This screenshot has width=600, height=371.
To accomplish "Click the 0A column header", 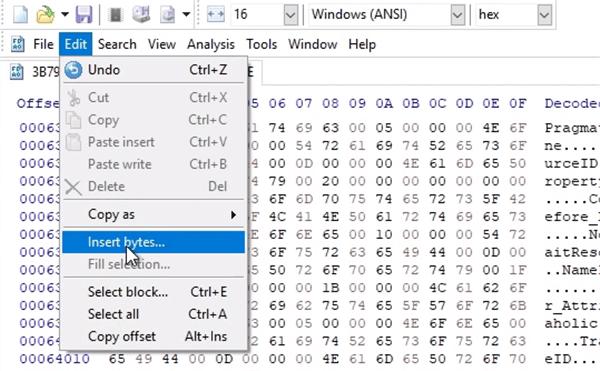I will coord(384,103).
